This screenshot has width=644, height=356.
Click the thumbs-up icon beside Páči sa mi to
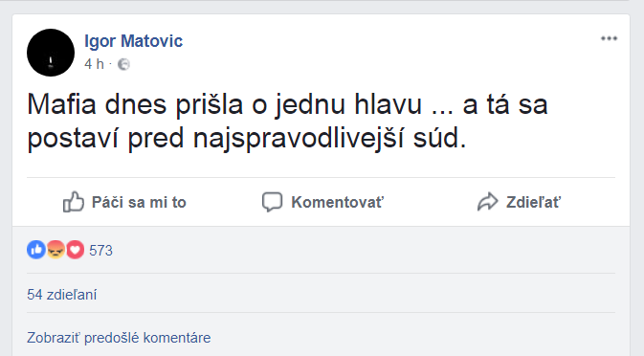coord(73,202)
